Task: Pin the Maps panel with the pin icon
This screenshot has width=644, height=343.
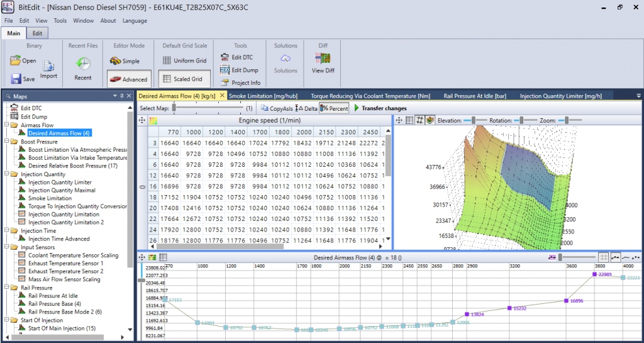Action: click(x=121, y=96)
